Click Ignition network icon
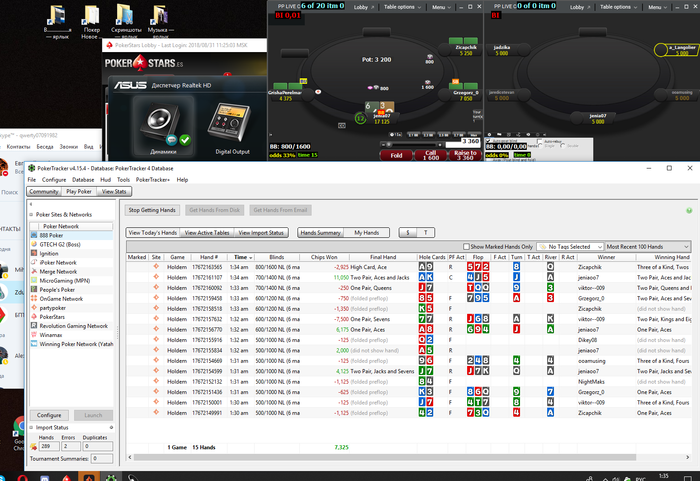This screenshot has height=481, width=700. (34, 253)
